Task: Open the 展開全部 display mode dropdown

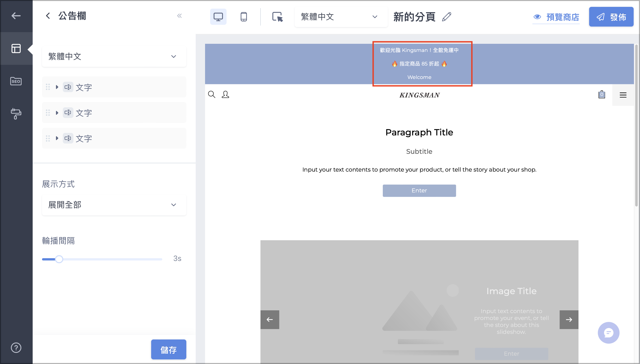Action: [114, 205]
